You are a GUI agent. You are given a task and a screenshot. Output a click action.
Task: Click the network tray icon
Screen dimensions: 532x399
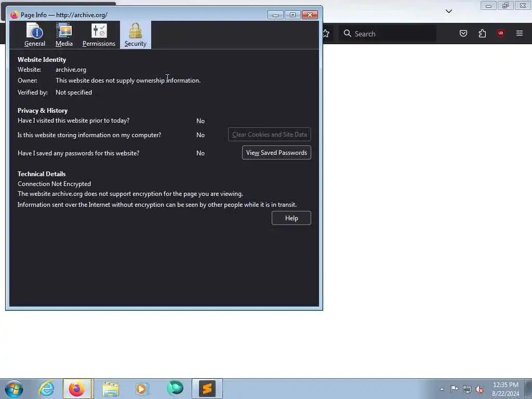point(467,389)
